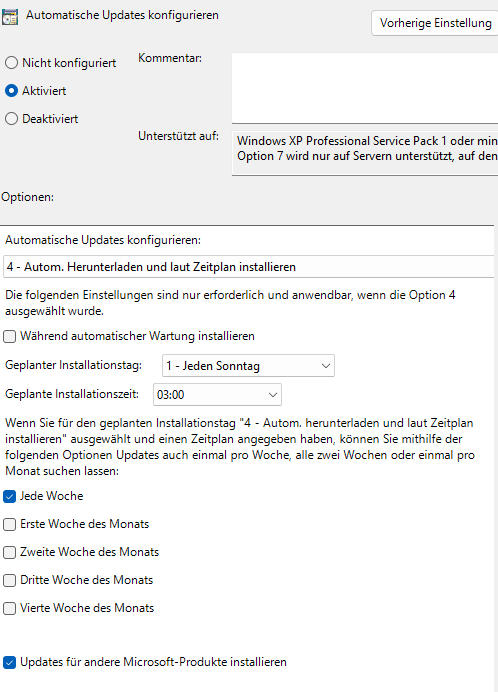Image resolution: width=498 pixels, height=692 pixels.
Task: Open the Geplanter Installationstag dropdown
Action: [248, 365]
